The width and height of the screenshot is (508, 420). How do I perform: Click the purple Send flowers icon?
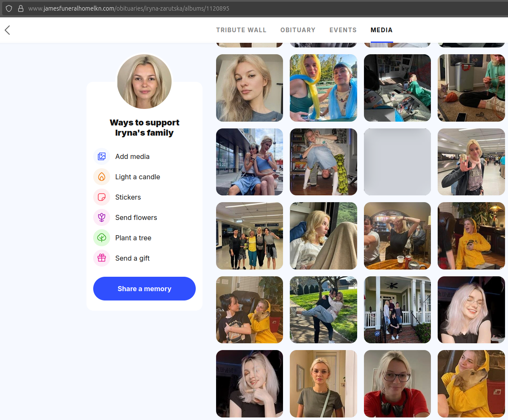point(102,217)
